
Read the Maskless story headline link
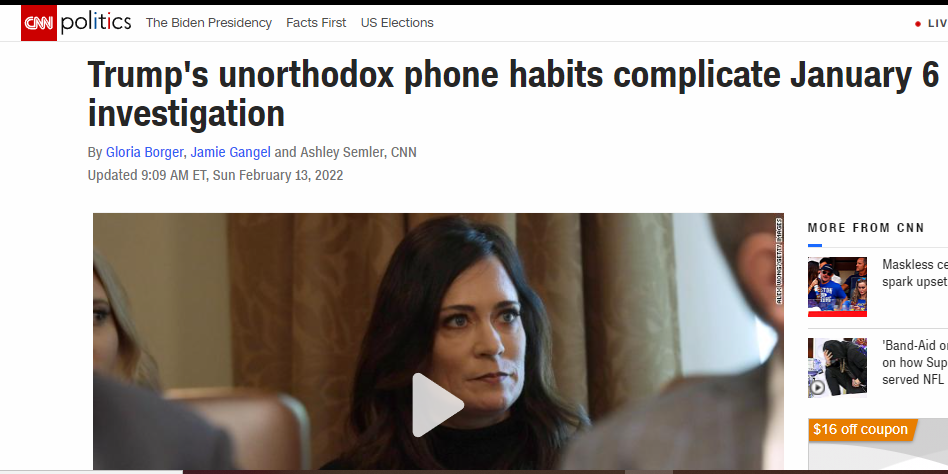(915, 273)
